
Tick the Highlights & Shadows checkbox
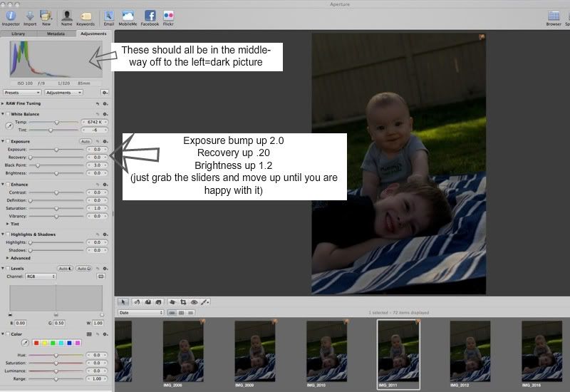coord(8,234)
